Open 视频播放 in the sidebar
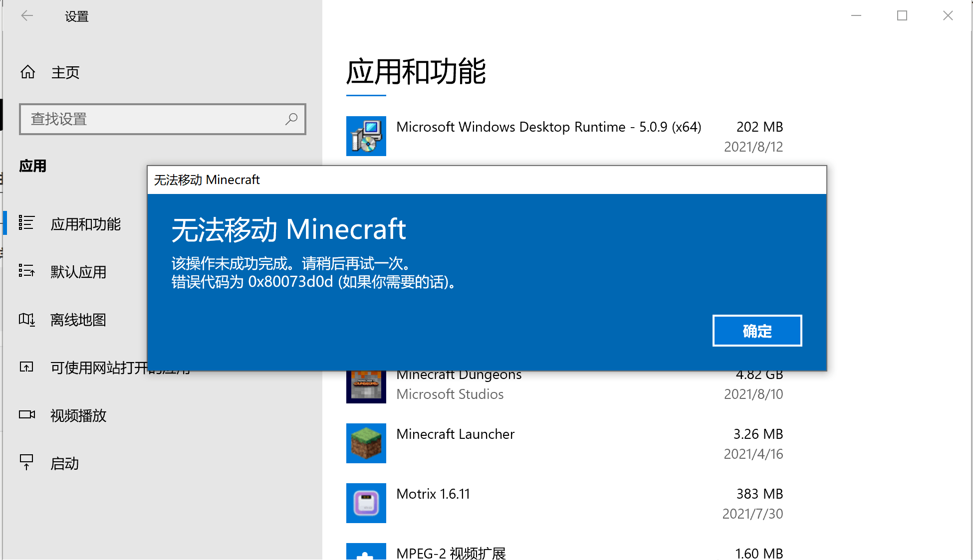The width and height of the screenshot is (973, 560). pos(78,416)
